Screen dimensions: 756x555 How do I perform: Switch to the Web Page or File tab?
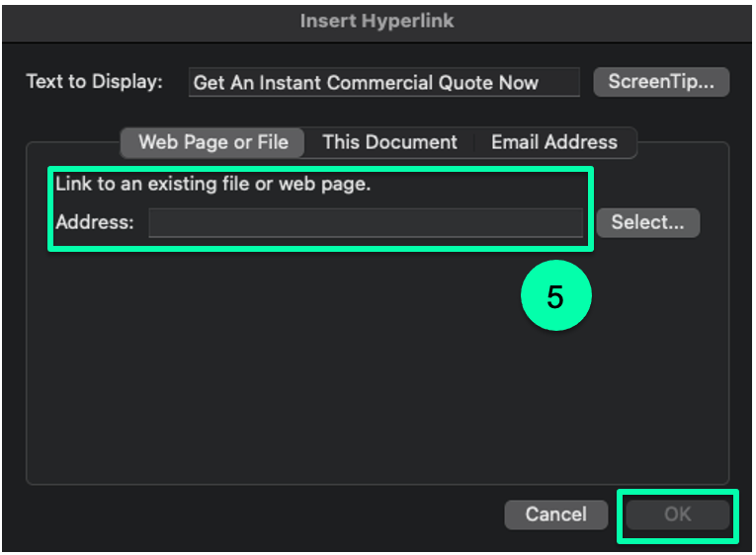point(212,142)
